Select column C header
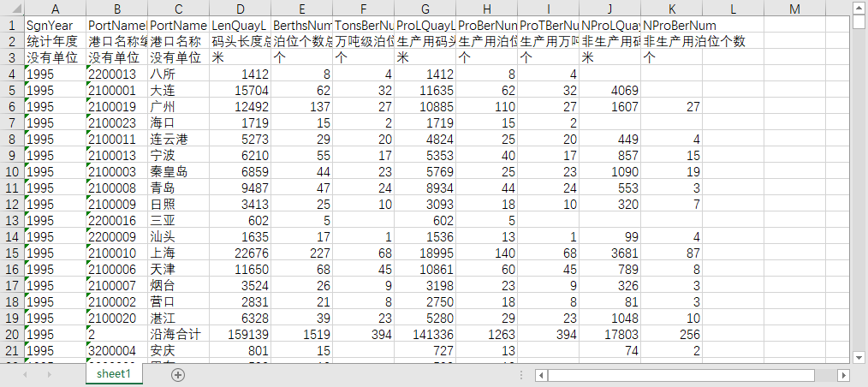Screen dimensions: 868x387 (179, 9)
